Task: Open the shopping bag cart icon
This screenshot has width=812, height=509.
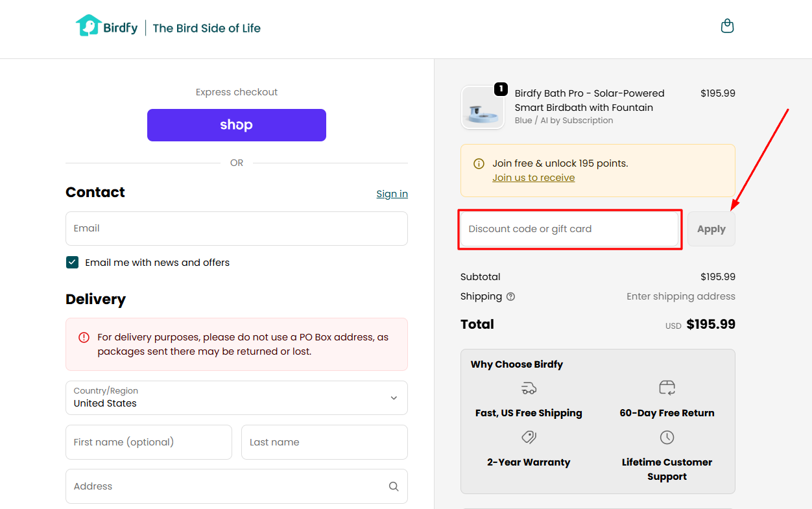Action: pyautogui.click(x=727, y=26)
